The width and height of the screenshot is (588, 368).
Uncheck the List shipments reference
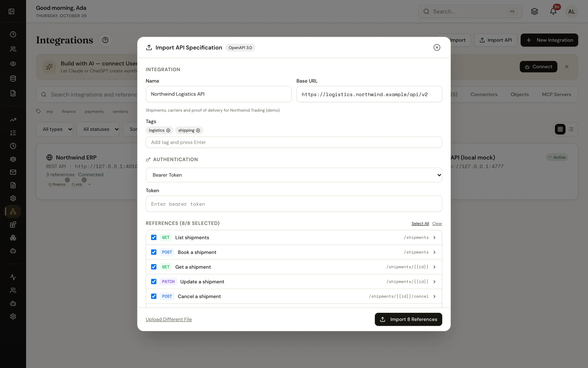click(x=154, y=237)
